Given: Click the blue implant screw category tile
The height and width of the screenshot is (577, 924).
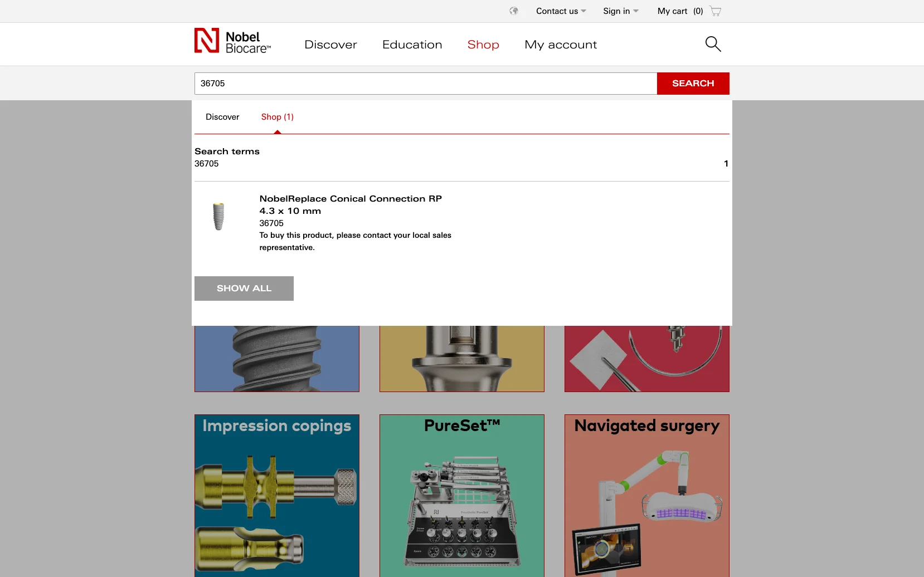Looking at the screenshot, I should click(x=277, y=359).
